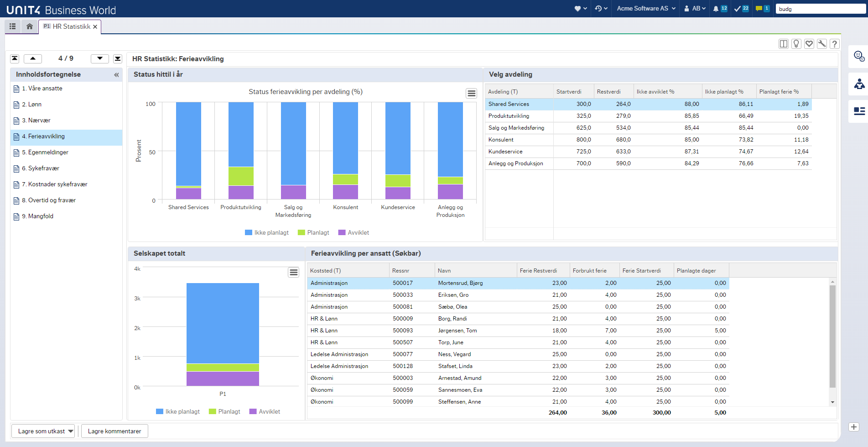Image resolution: width=868 pixels, height=447 pixels.
Task: Open tasks checkmark with 22 items
Action: [x=741, y=8]
